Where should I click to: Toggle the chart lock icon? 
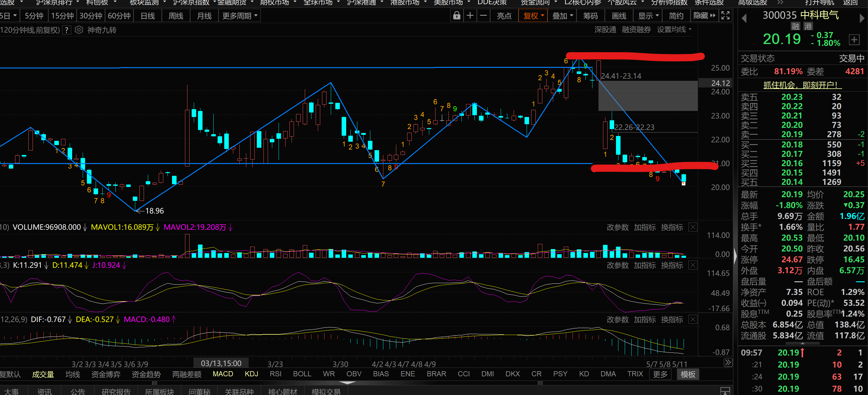(457, 15)
